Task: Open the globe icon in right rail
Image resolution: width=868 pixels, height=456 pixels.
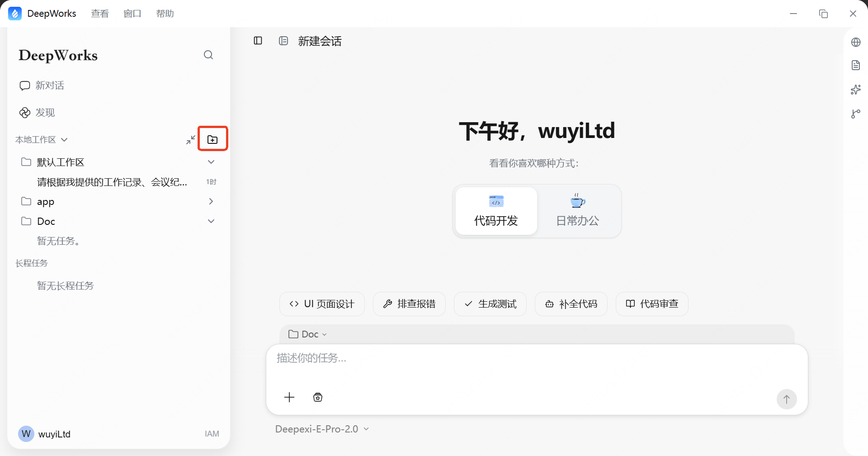Action: tap(856, 42)
